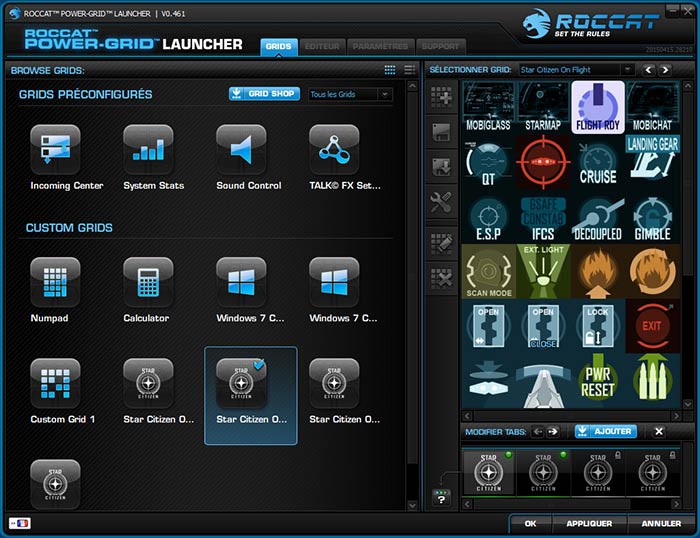Click the MOBICHAT grid button
The width and height of the screenshot is (700, 538).
(x=653, y=107)
